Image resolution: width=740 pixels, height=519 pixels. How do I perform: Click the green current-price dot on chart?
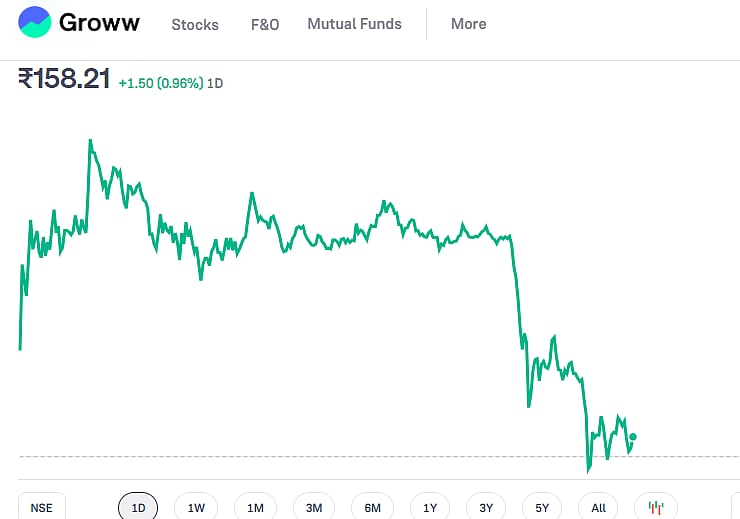click(x=633, y=436)
